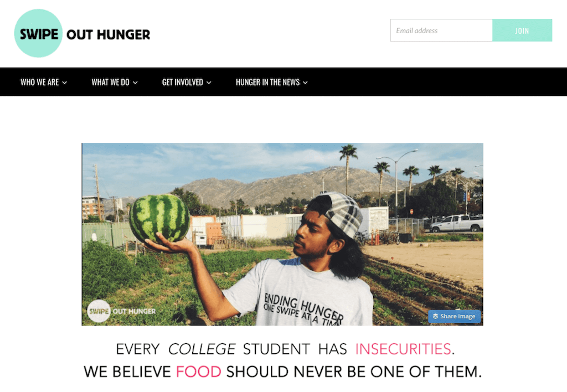Expand the chevron beside Who We Are
The image size is (567, 392).
point(64,83)
